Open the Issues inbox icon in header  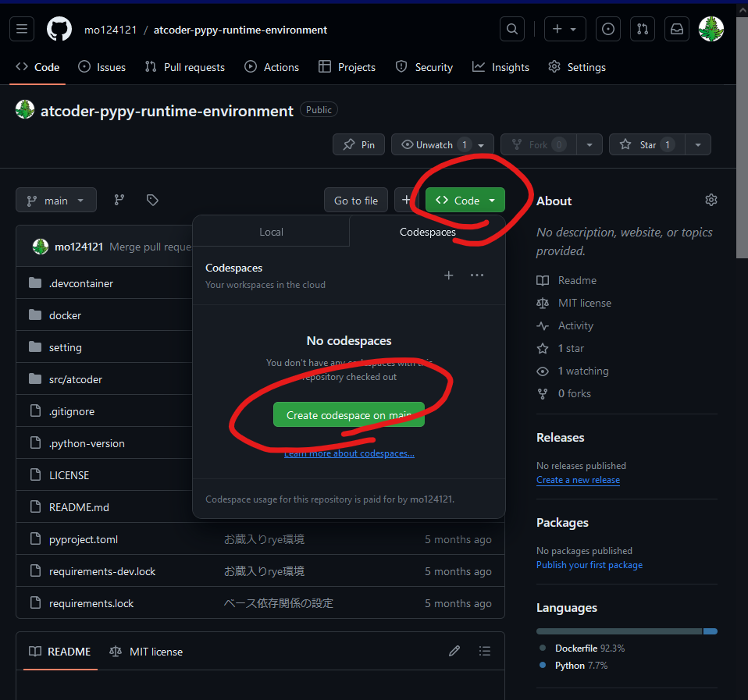click(608, 29)
